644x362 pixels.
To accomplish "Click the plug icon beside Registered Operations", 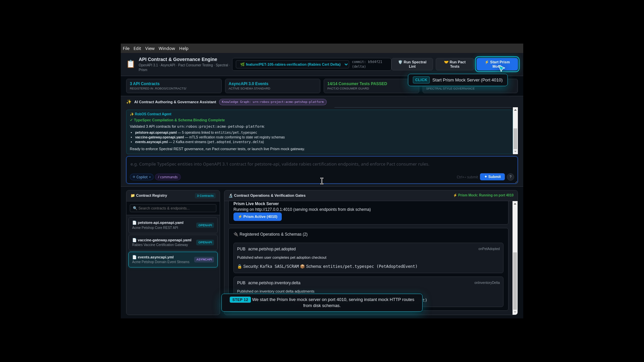I will tap(236, 234).
